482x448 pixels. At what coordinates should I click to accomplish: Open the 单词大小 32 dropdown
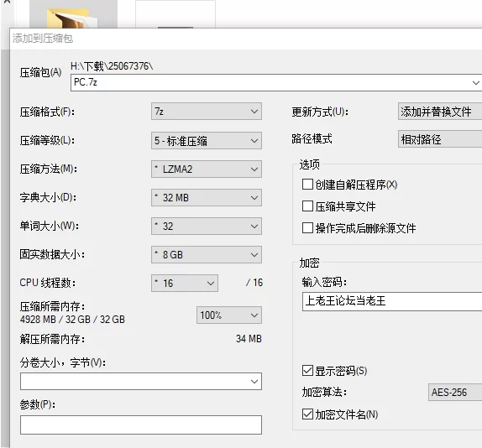[207, 227]
